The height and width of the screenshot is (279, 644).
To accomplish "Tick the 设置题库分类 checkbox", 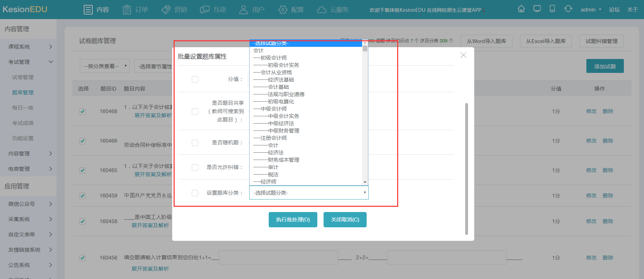I will coord(195,193).
